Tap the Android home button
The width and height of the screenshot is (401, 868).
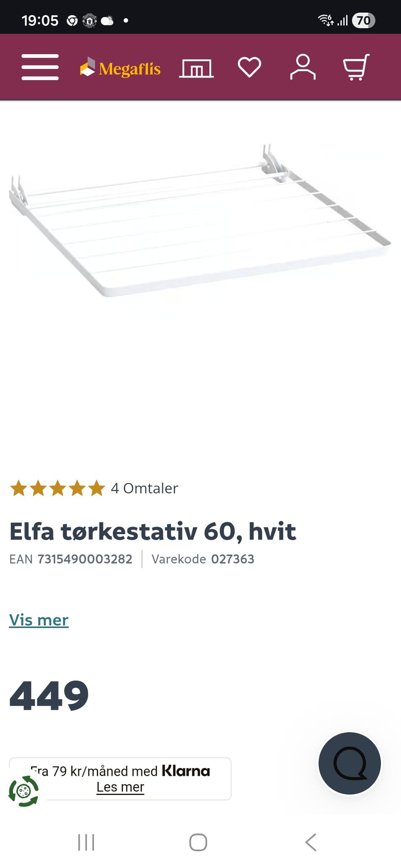click(x=198, y=842)
